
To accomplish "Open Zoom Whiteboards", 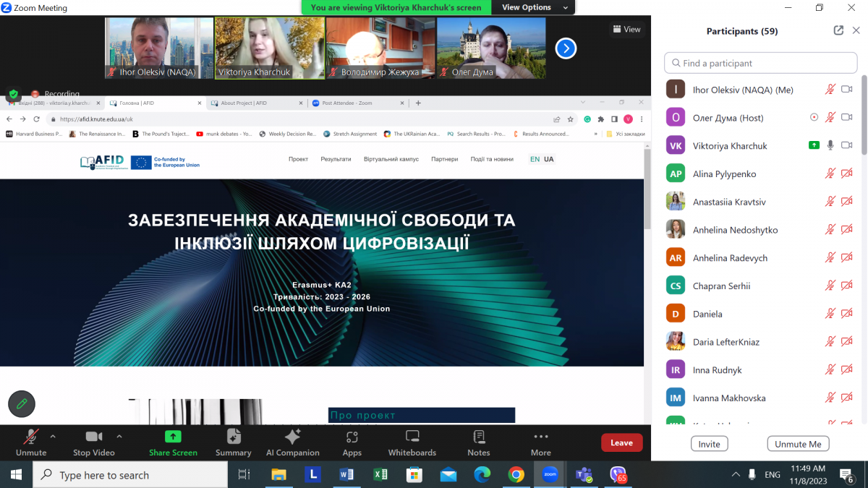I will (412, 442).
